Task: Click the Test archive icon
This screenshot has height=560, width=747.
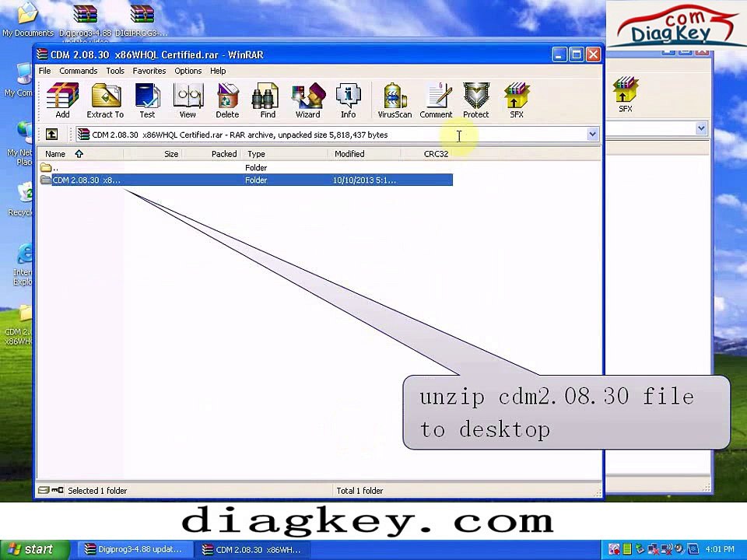Action: click(x=147, y=100)
